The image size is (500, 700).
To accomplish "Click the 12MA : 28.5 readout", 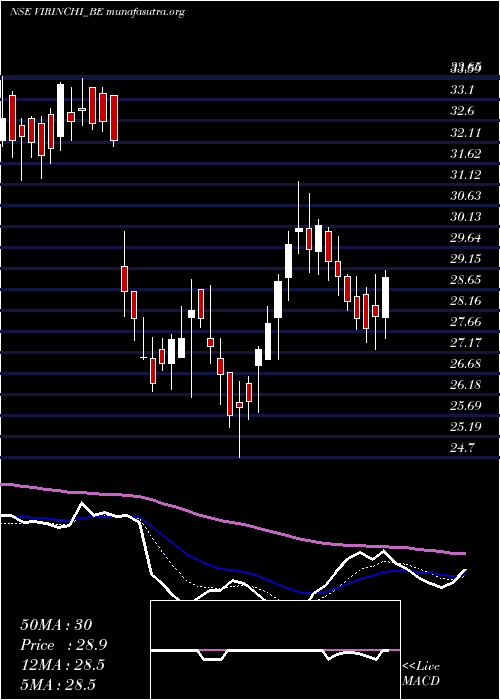I will pos(62,665).
